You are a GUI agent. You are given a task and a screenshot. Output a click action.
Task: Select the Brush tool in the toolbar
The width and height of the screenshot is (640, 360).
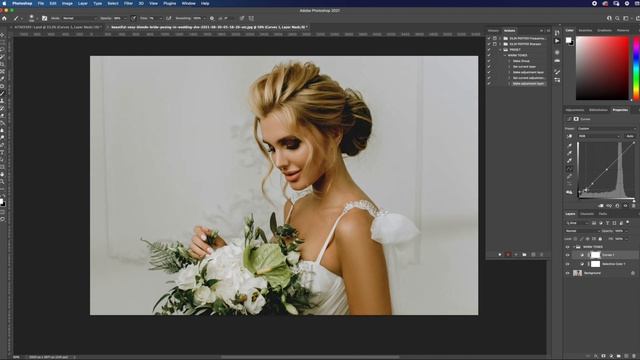click(x=2, y=93)
